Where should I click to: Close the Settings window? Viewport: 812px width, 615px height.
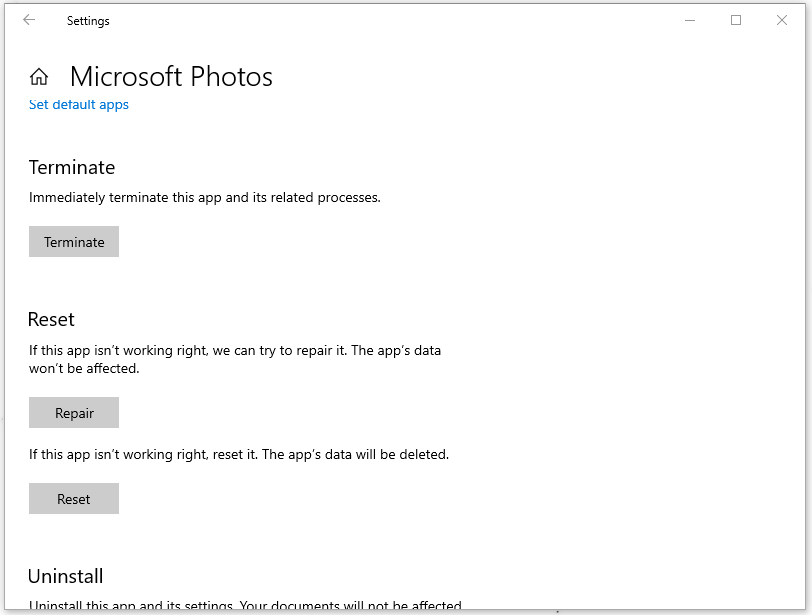tap(782, 20)
